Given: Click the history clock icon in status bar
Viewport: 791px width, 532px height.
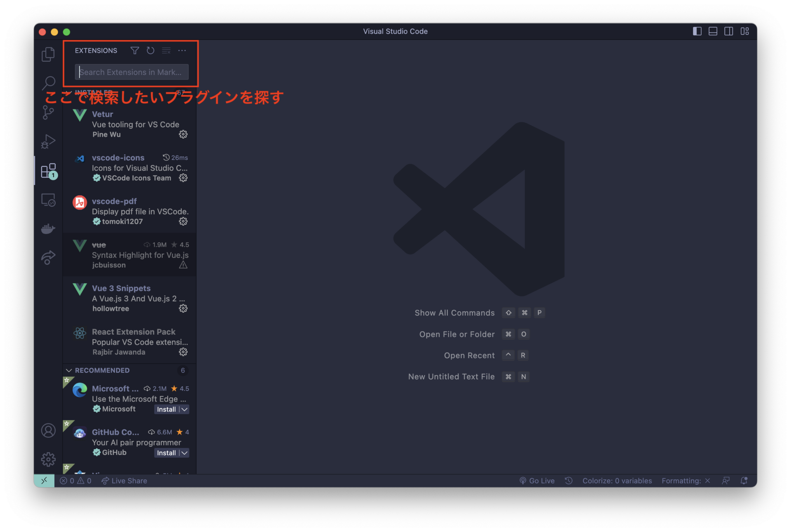Looking at the screenshot, I should coord(569,481).
